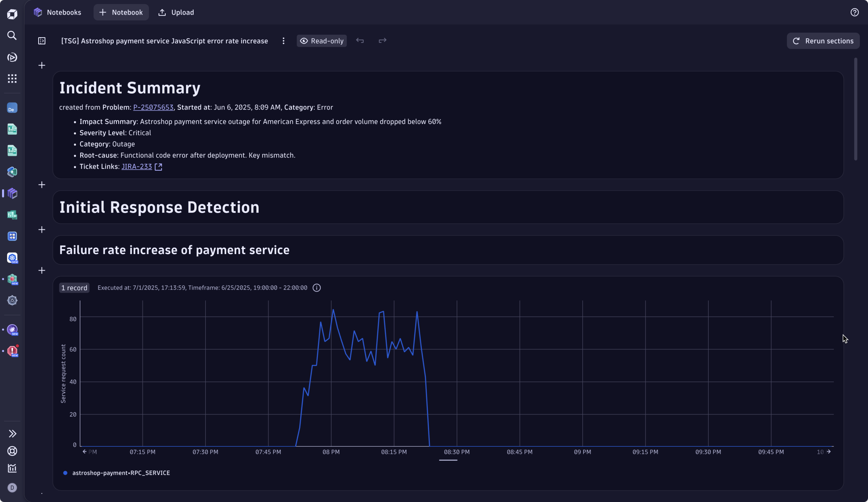Viewport: 868px width, 502px height.
Task: Toggle the Read-only mode switch
Action: (321, 41)
